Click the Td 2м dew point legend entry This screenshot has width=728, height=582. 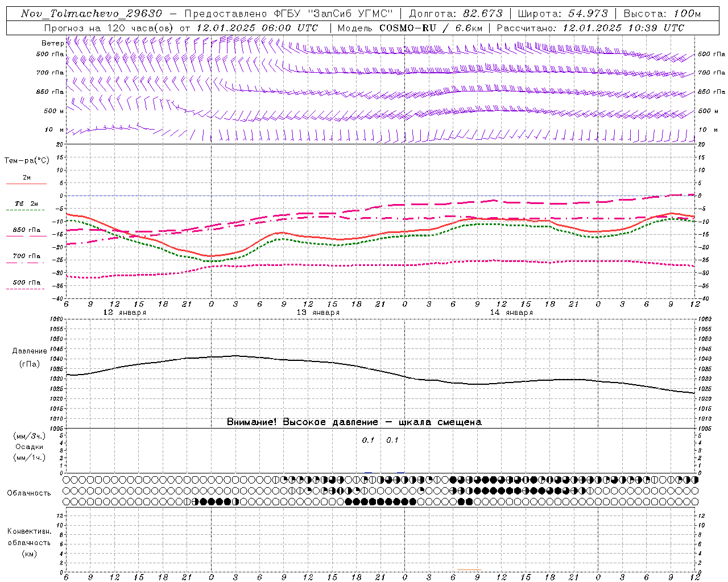27,203
